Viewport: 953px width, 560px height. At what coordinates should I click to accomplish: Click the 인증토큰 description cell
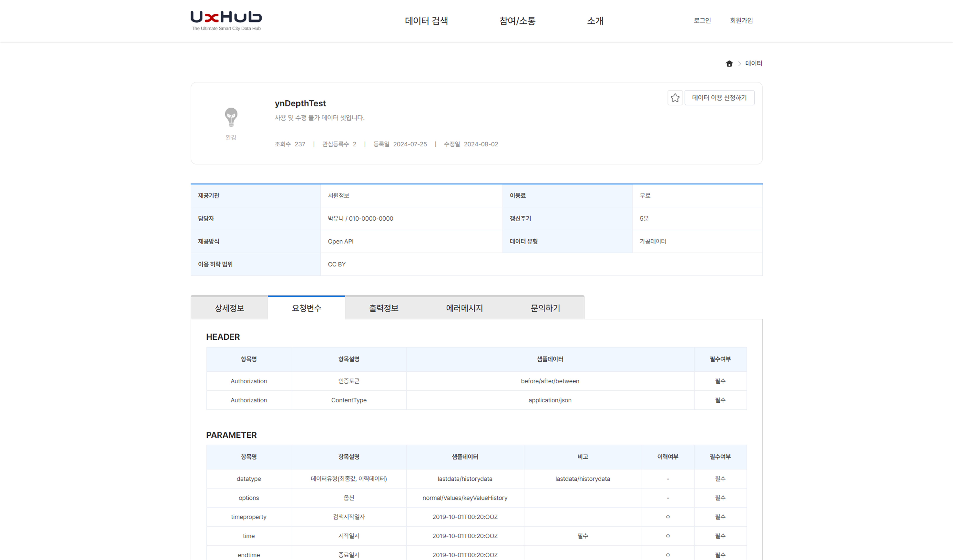[x=349, y=381]
